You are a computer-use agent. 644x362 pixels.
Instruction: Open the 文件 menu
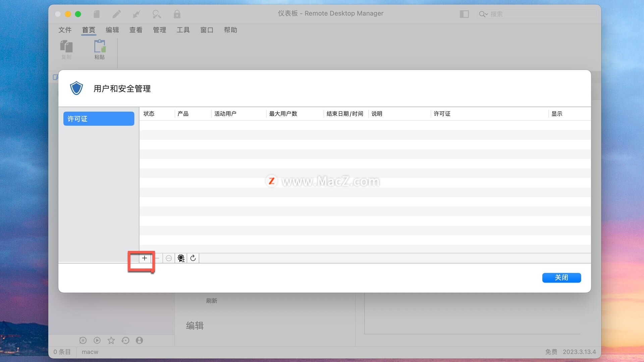click(65, 30)
